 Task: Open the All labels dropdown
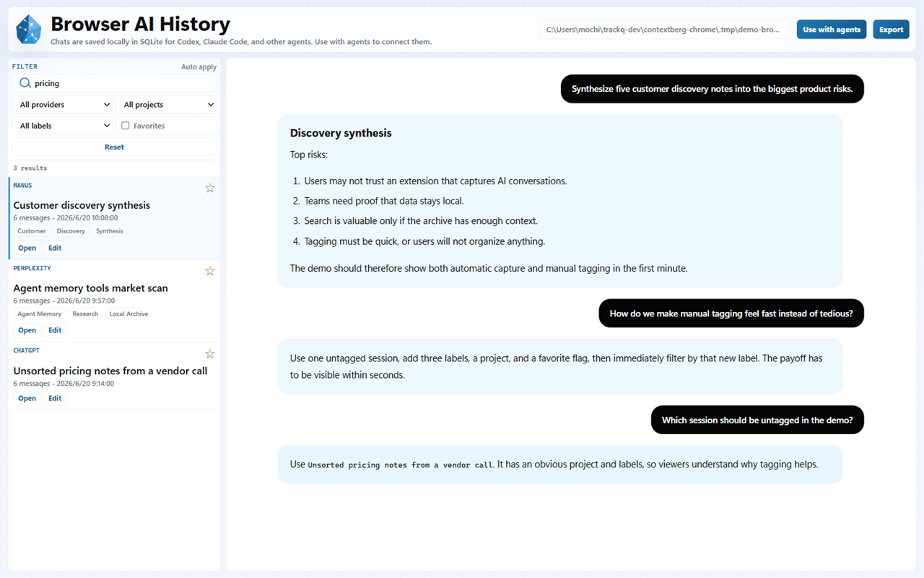tap(63, 126)
